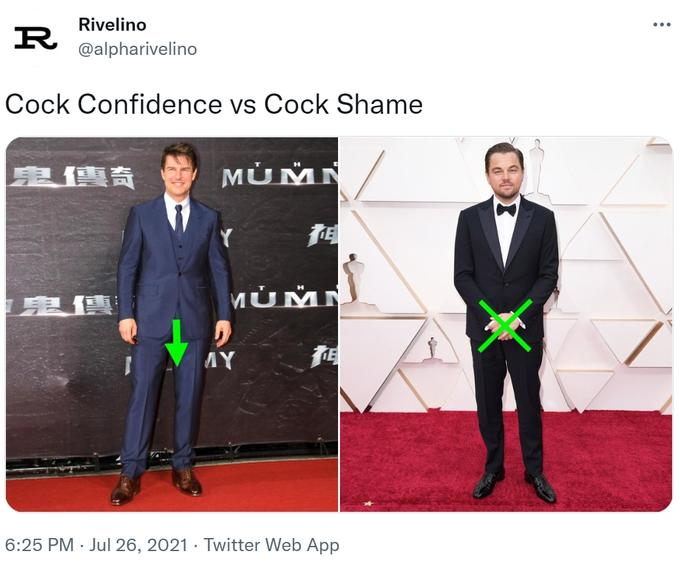The height and width of the screenshot is (572, 680).
Task: Click the @alpharivelino handle
Action: [137, 49]
